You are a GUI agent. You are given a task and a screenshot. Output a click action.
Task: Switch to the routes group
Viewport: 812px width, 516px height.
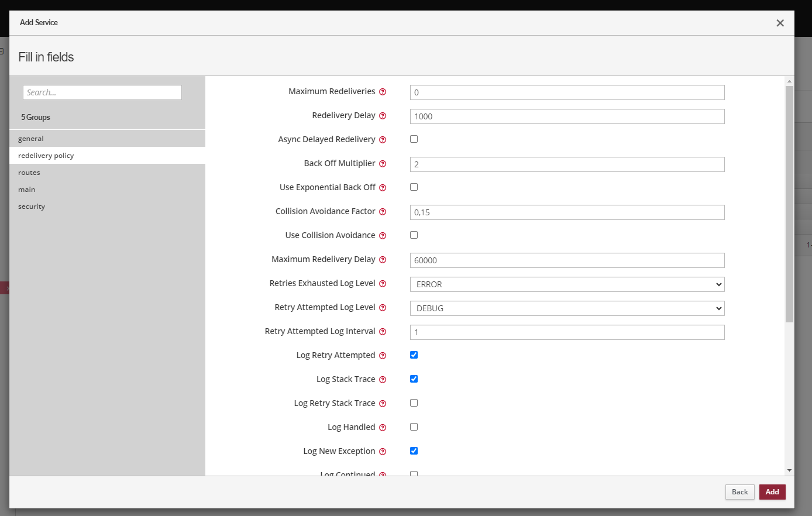tap(29, 173)
